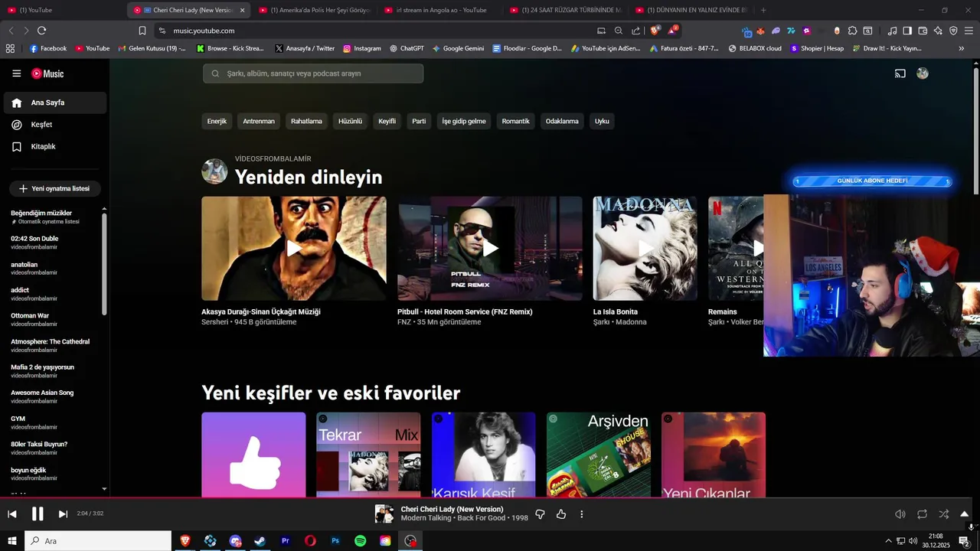
Task: Select the Romantik mood chip
Action: [515, 121]
